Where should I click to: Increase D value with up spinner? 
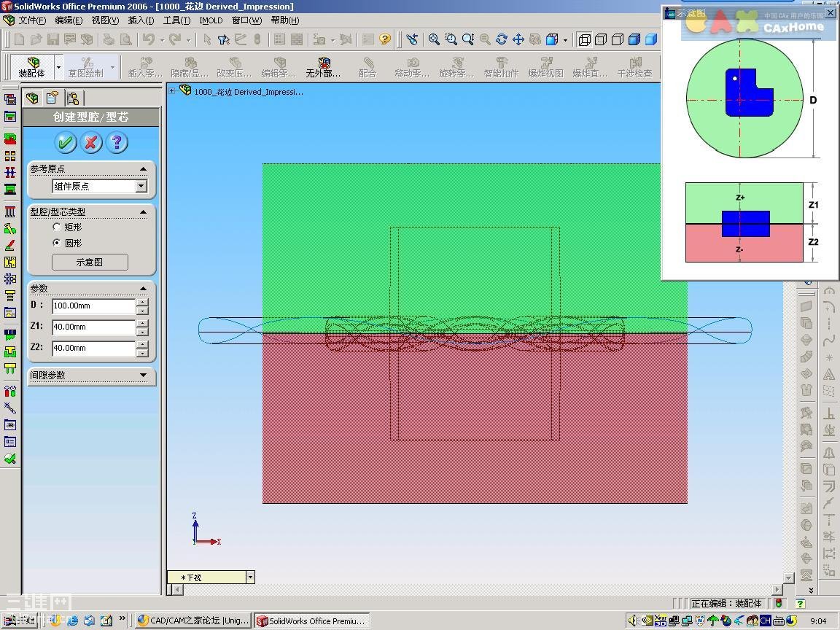coord(142,303)
